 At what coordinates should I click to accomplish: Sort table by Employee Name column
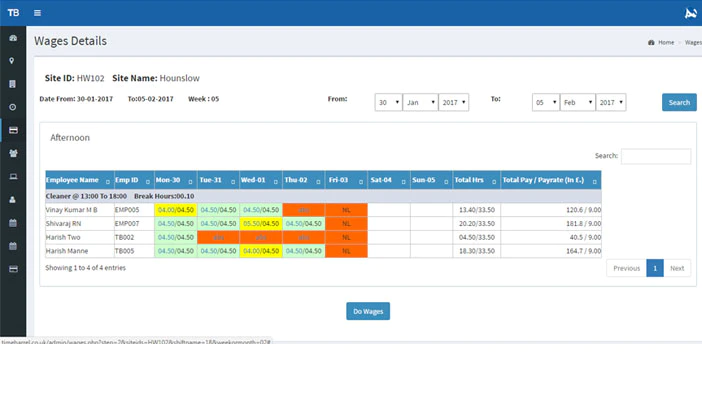pos(79,180)
